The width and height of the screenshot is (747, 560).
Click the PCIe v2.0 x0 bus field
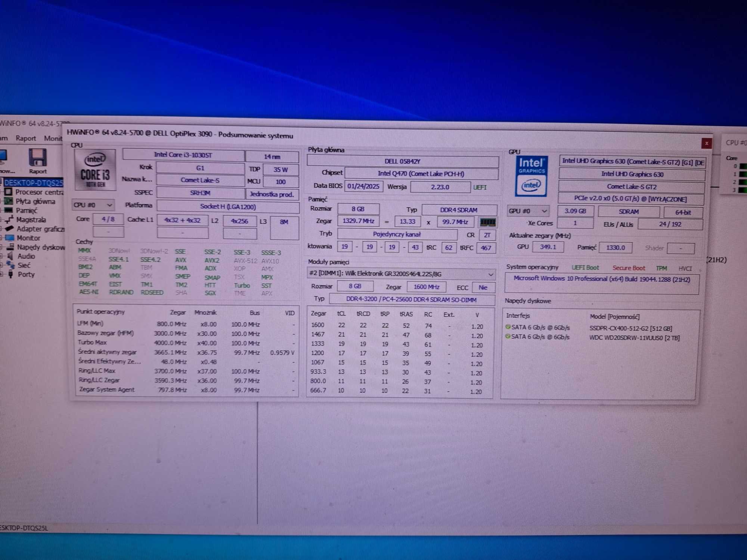[x=630, y=199]
